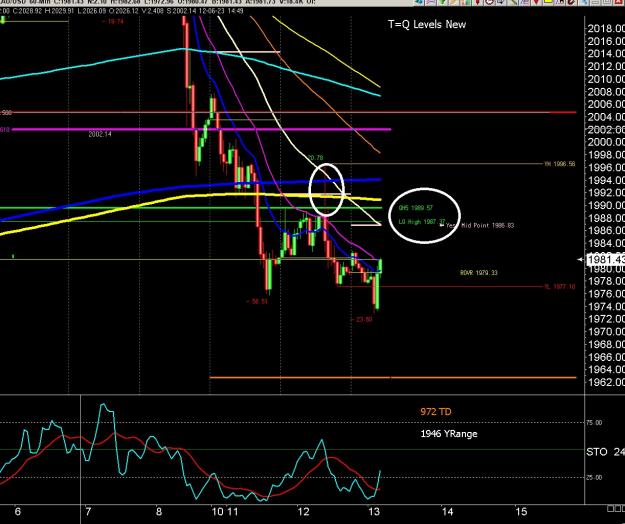Image resolution: width=625 pixels, height=524 pixels.
Task: Click the 'ROVR 1979.33' label
Action: pyautogui.click(x=479, y=273)
